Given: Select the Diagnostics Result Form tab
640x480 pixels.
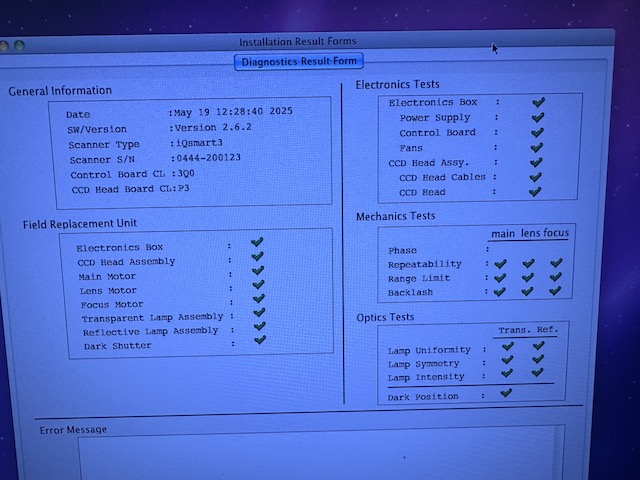Looking at the screenshot, I should pyautogui.click(x=298, y=61).
